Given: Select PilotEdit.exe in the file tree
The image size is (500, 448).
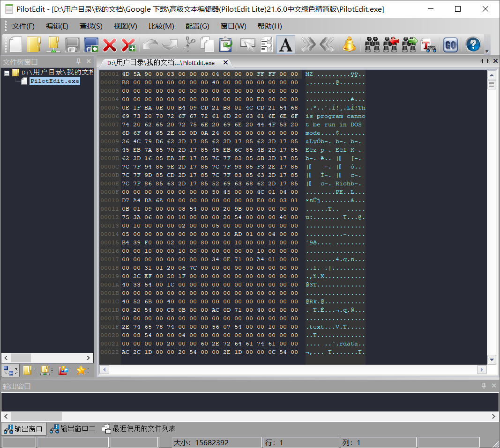Looking at the screenshot, I should (x=54, y=81).
